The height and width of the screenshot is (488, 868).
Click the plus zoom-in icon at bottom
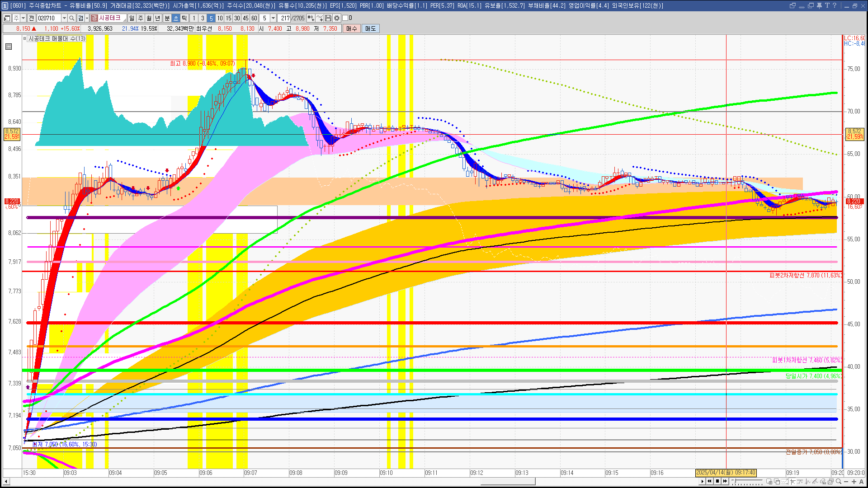[854, 482]
